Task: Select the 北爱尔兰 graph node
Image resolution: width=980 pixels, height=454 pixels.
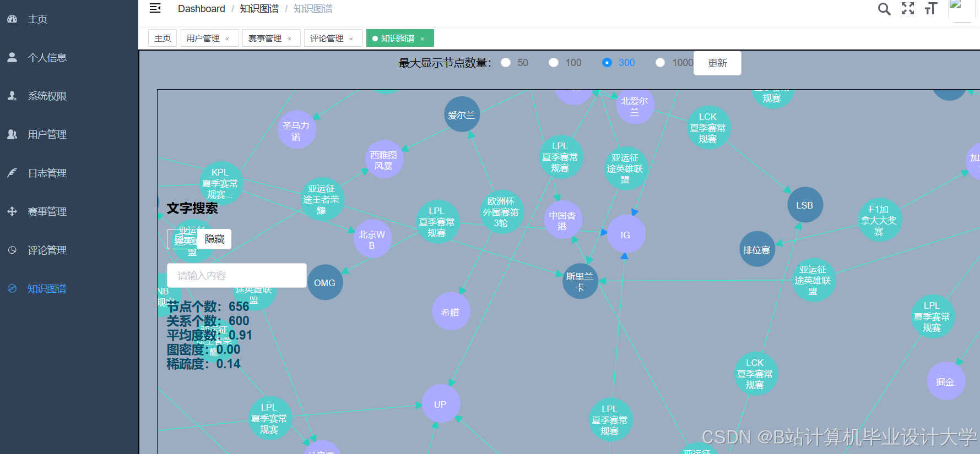Action: click(x=635, y=105)
